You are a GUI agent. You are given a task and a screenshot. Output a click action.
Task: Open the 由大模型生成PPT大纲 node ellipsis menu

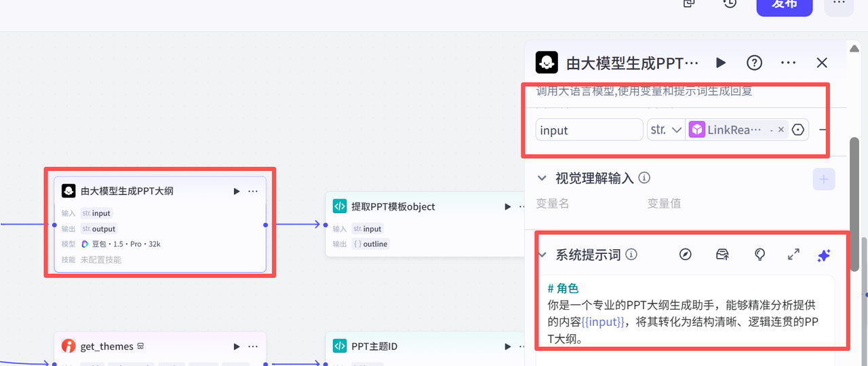253,191
